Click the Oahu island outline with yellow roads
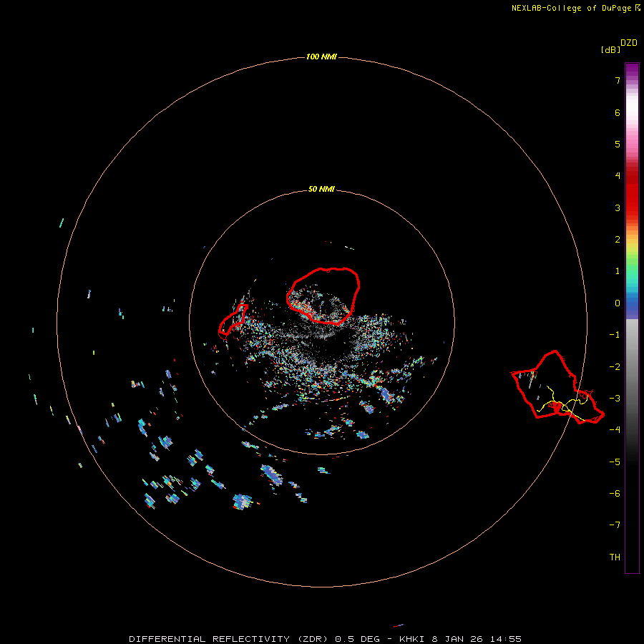The width and height of the screenshot is (644, 644). point(557,387)
